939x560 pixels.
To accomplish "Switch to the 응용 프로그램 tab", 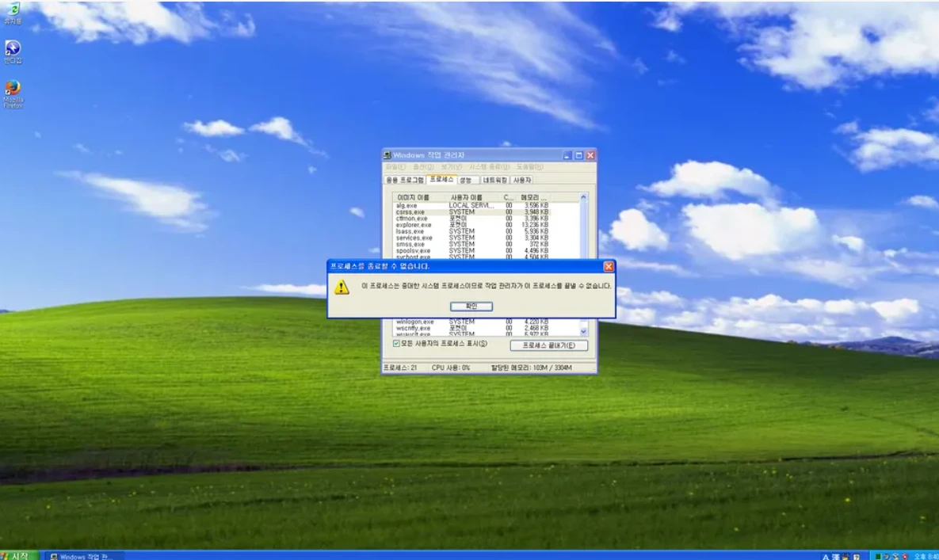I will 405,180.
